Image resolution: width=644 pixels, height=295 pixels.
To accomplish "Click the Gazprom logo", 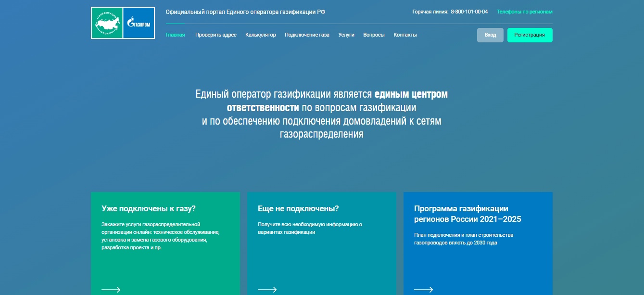I will [x=139, y=23].
